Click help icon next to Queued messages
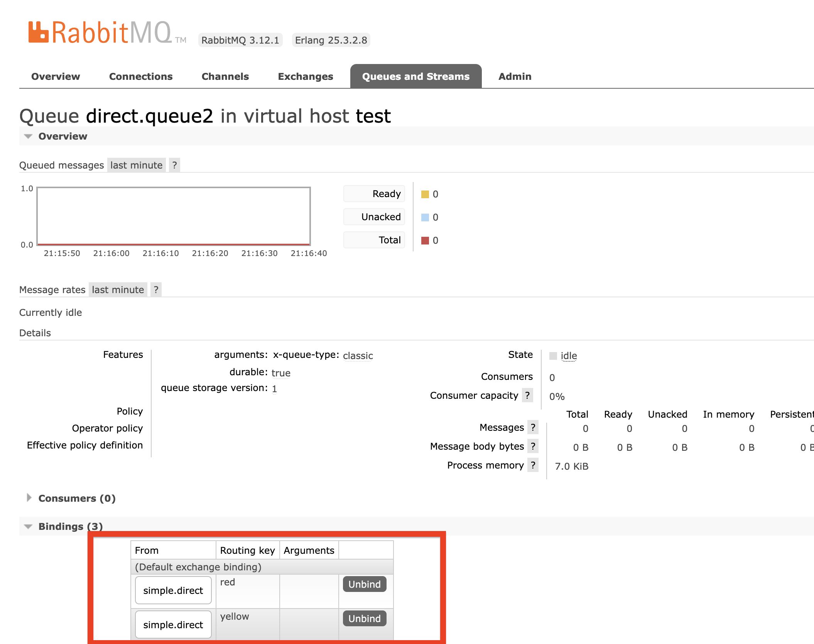814x644 pixels. (x=174, y=165)
